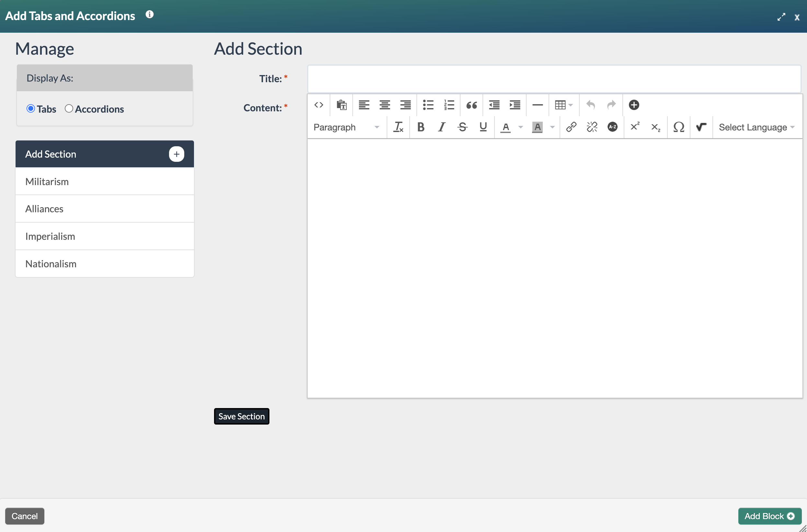The height and width of the screenshot is (532, 807).
Task: Open the Paragraph format dropdown
Action: point(346,127)
